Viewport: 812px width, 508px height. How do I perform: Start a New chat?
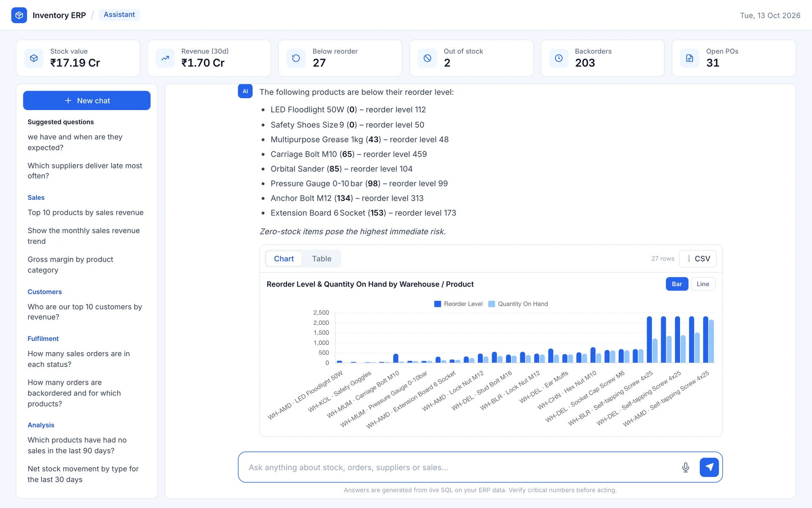point(87,100)
